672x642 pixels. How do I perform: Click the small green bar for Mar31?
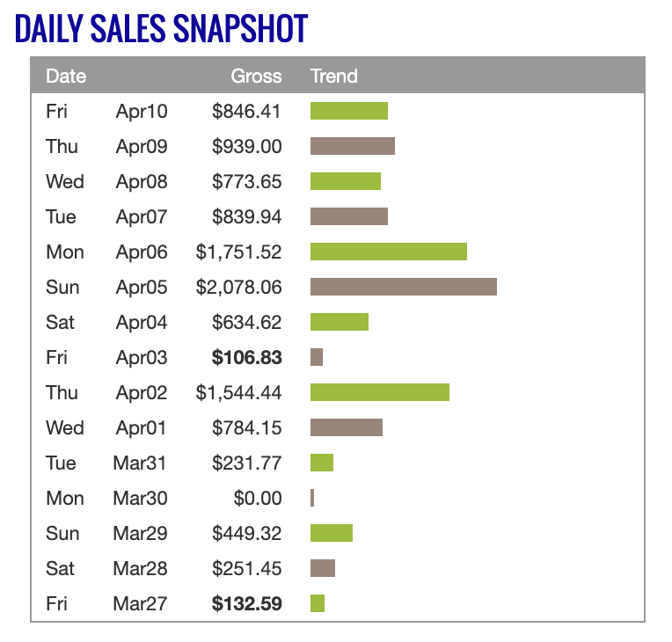pos(322,463)
